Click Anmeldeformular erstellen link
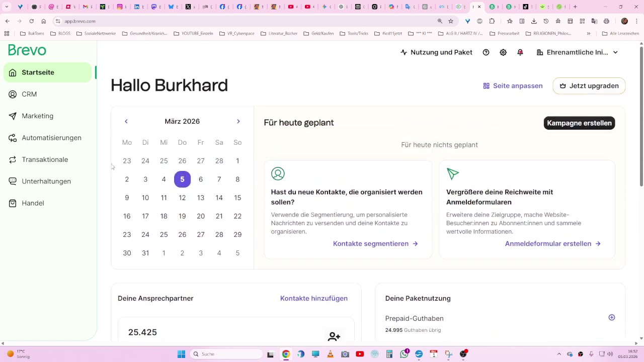 [x=553, y=244]
